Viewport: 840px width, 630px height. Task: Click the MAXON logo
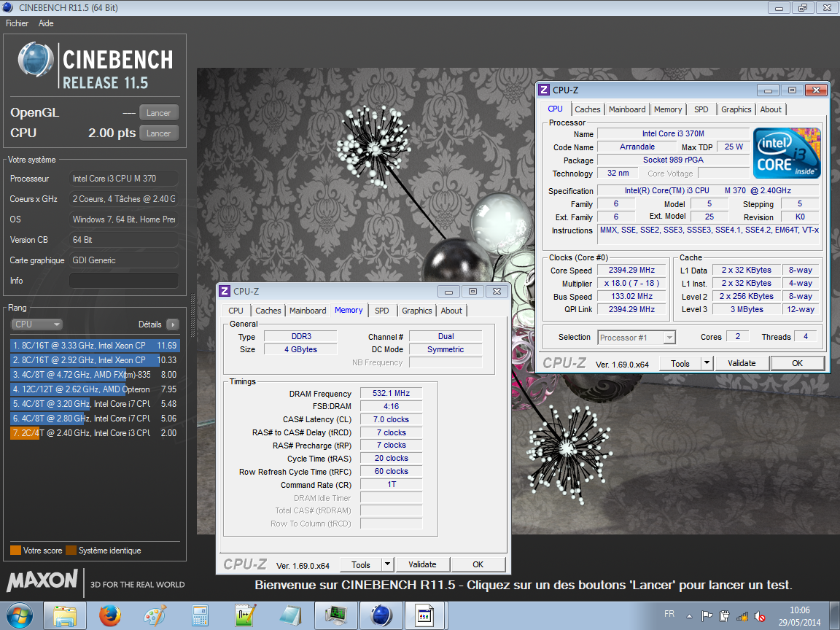(42, 580)
